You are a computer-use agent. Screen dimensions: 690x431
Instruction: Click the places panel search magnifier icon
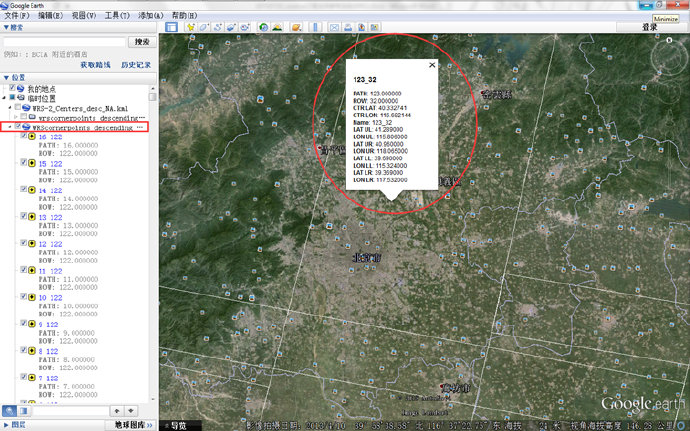[10, 411]
